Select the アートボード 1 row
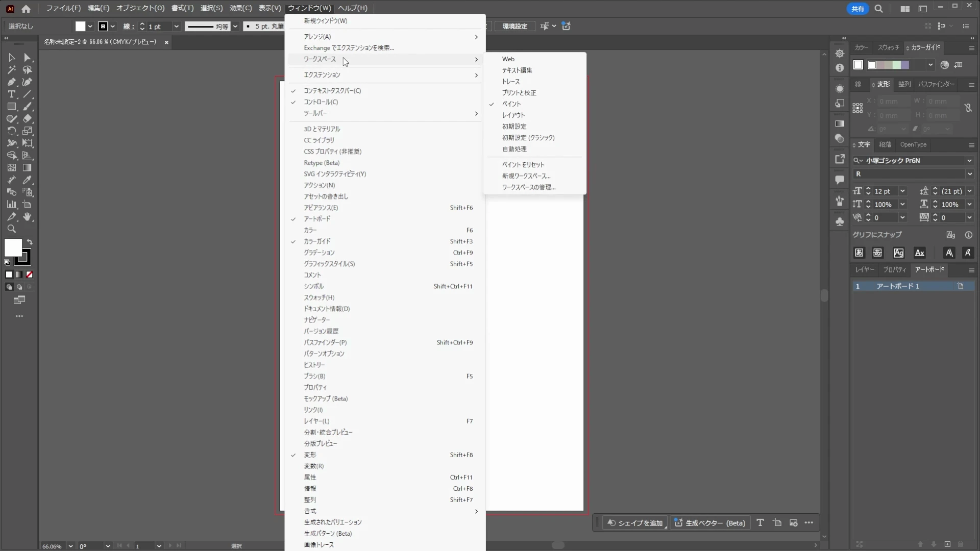Viewport: 980px width, 551px height. [913, 286]
